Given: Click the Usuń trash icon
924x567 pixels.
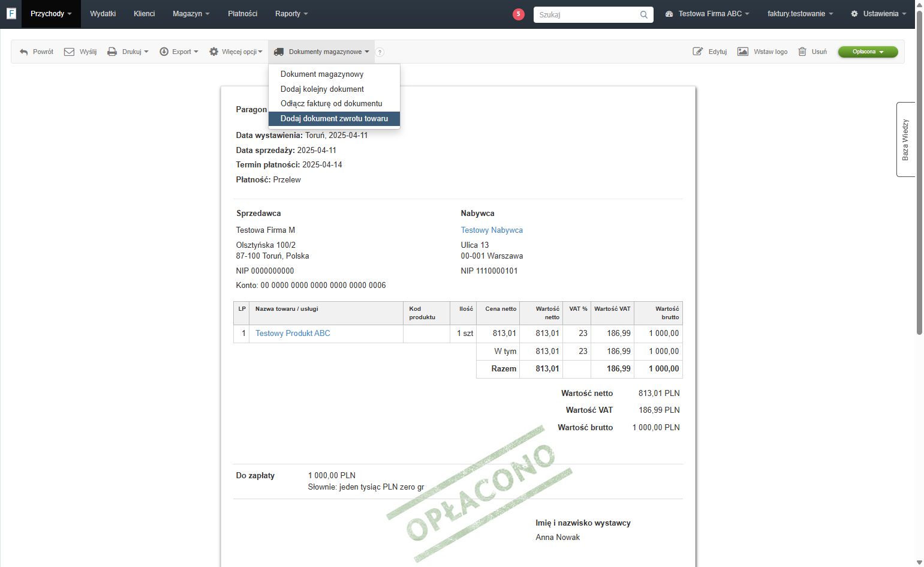Looking at the screenshot, I should 802,52.
